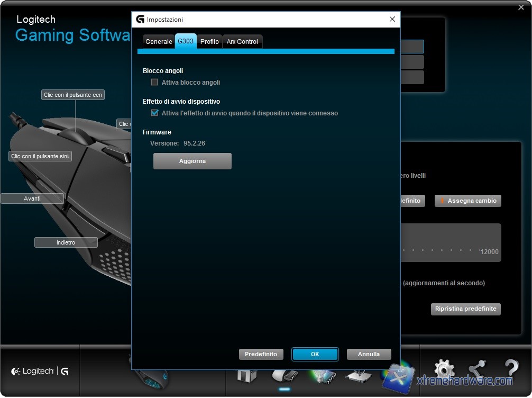The width and height of the screenshot is (532, 398).
Task: Click Annulla to cancel the dialog
Action: click(369, 354)
